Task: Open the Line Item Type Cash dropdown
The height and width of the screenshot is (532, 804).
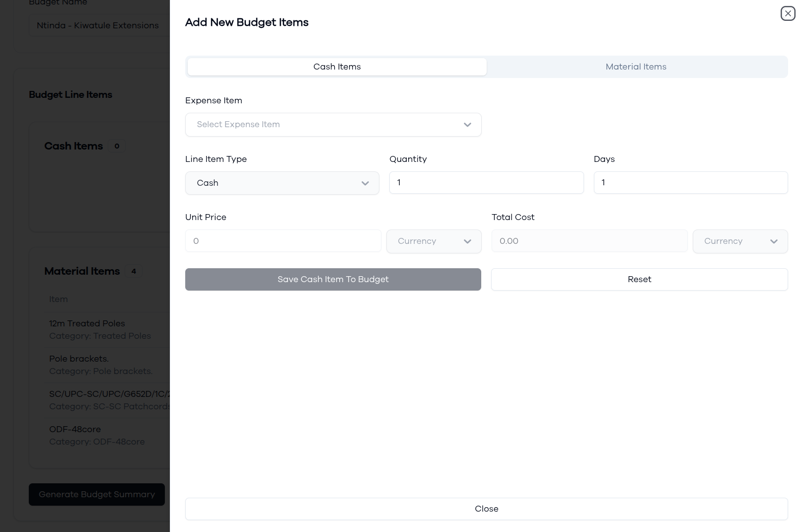Action: coord(282,183)
